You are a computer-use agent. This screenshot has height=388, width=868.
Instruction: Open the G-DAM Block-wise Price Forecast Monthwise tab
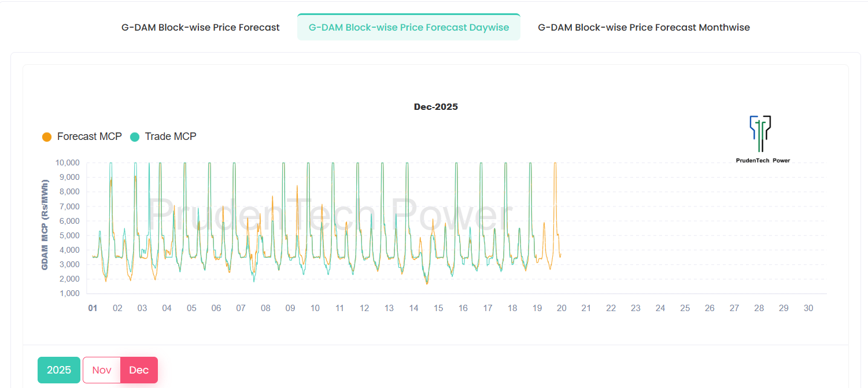[644, 27]
